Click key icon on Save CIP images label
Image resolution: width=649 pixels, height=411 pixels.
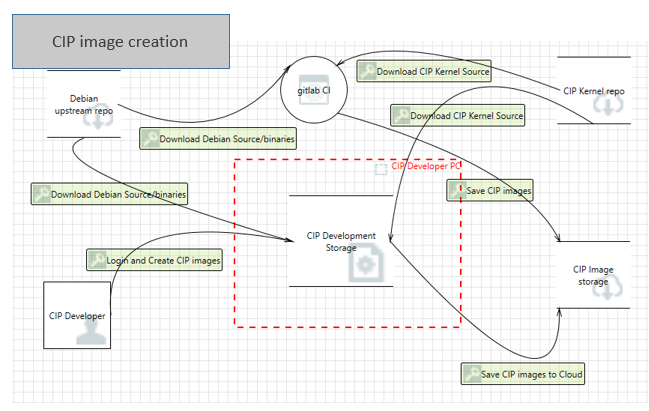457,190
